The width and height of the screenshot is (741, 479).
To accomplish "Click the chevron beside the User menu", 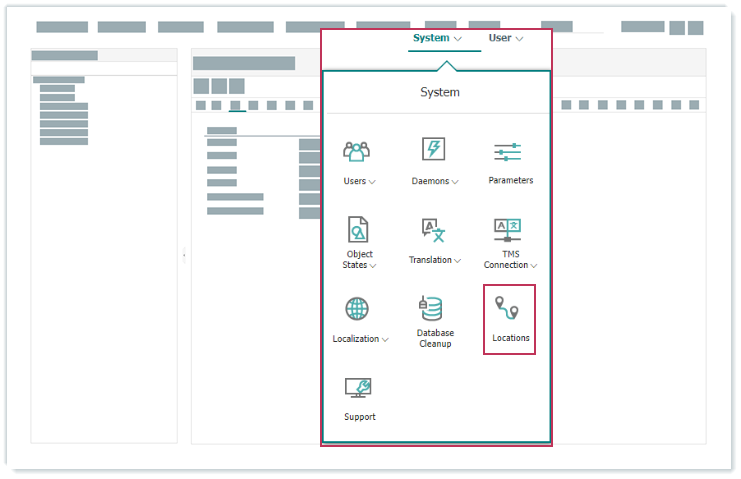I will [519, 39].
